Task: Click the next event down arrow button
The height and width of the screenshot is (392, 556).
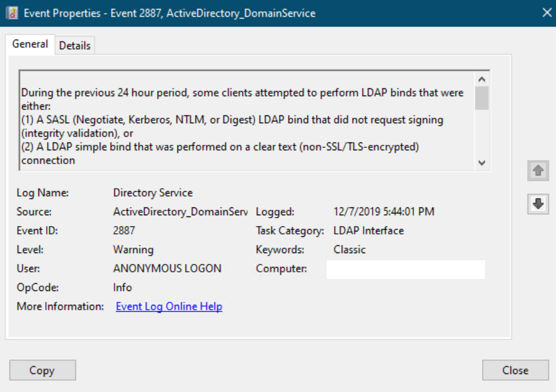Action: [538, 204]
